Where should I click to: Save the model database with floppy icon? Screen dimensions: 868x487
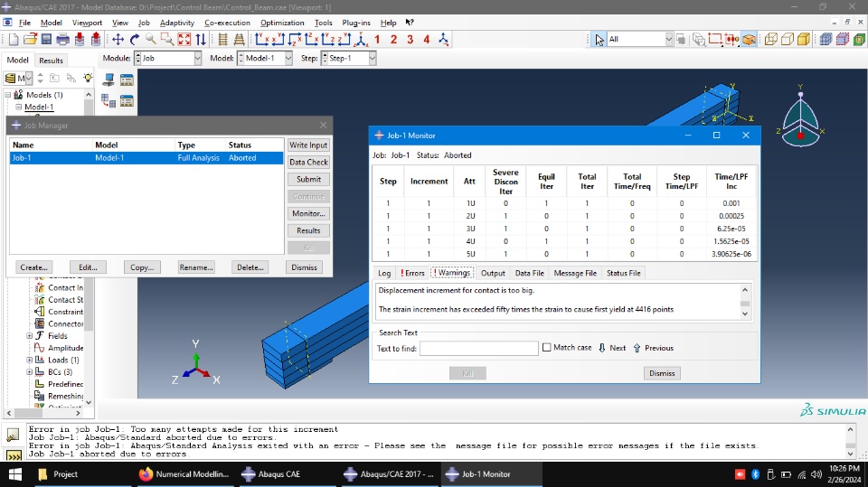[x=46, y=39]
